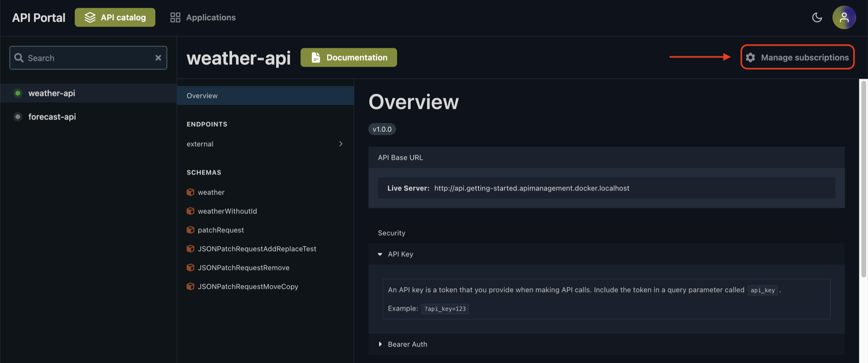868x363 pixels.
Task: Collapse the API Key security section
Action: [380, 254]
